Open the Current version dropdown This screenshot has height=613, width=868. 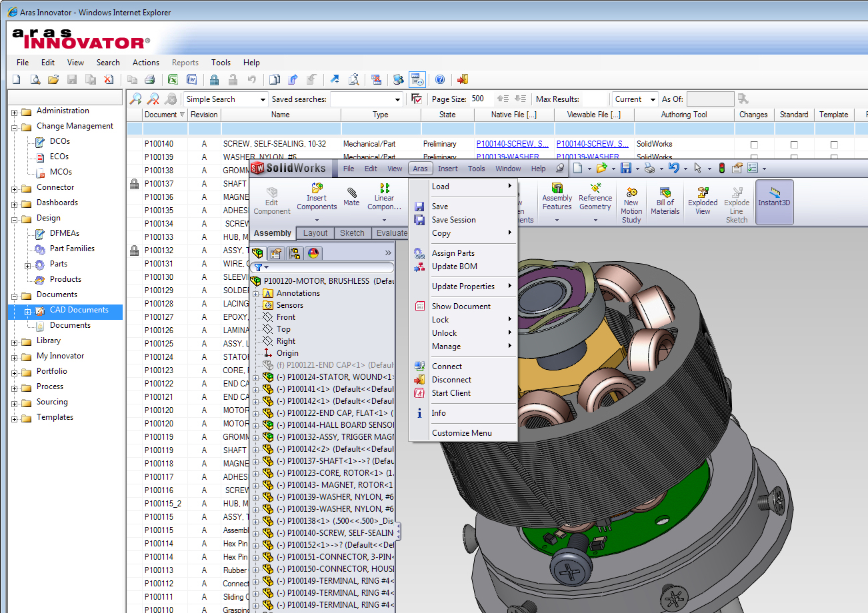653,99
